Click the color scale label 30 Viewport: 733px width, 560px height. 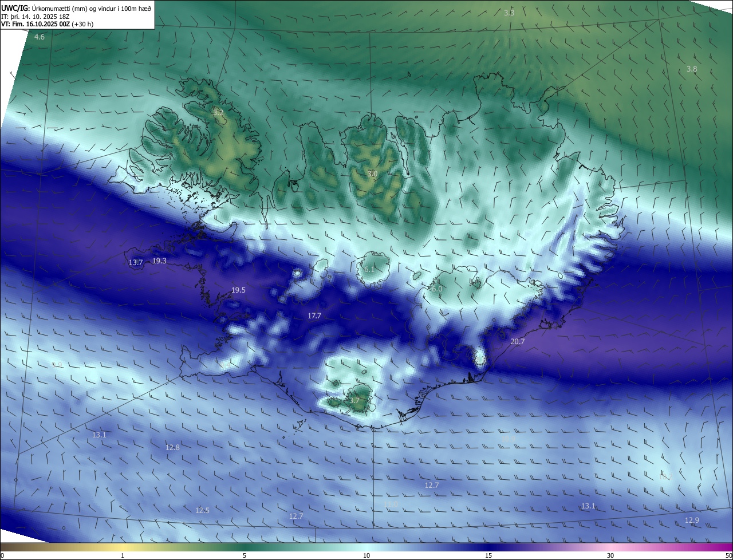click(610, 555)
